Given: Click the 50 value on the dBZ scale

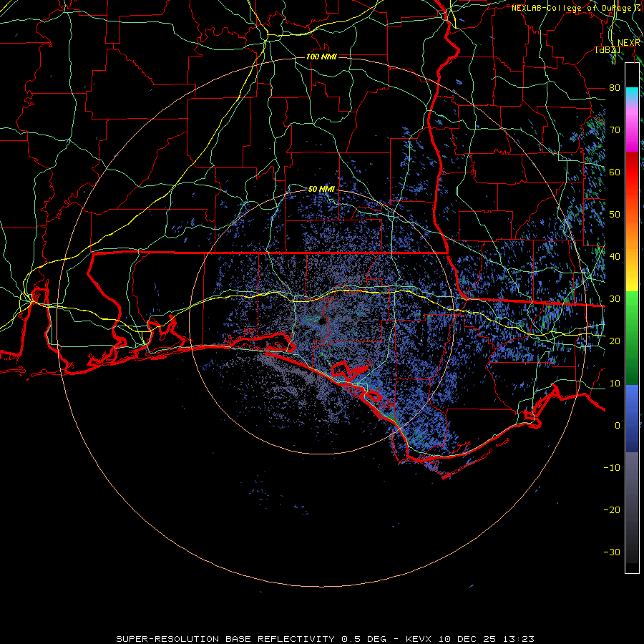Looking at the screenshot, I should tap(615, 215).
